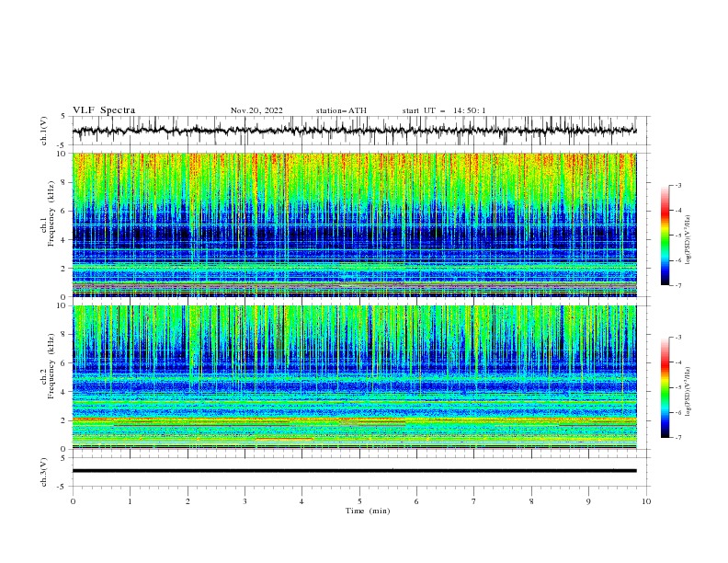Click the time axis tick label "0"
Viewport: 728px width, 563px height.
click(x=73, y=501)
